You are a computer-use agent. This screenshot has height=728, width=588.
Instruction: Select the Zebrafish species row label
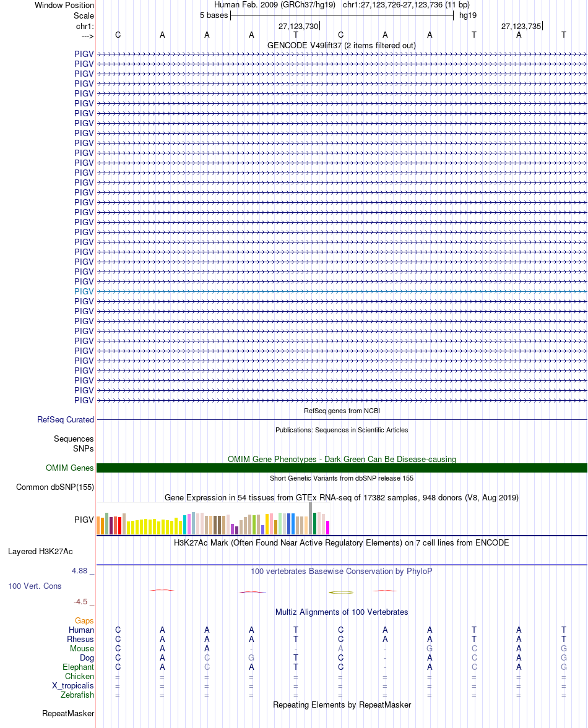coord(77,695)
